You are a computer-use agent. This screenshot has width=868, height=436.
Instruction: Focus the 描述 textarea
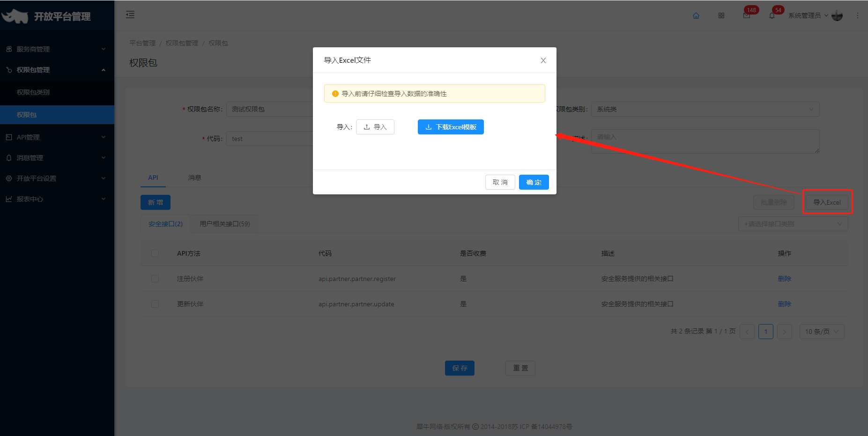(x=705, y=141)
